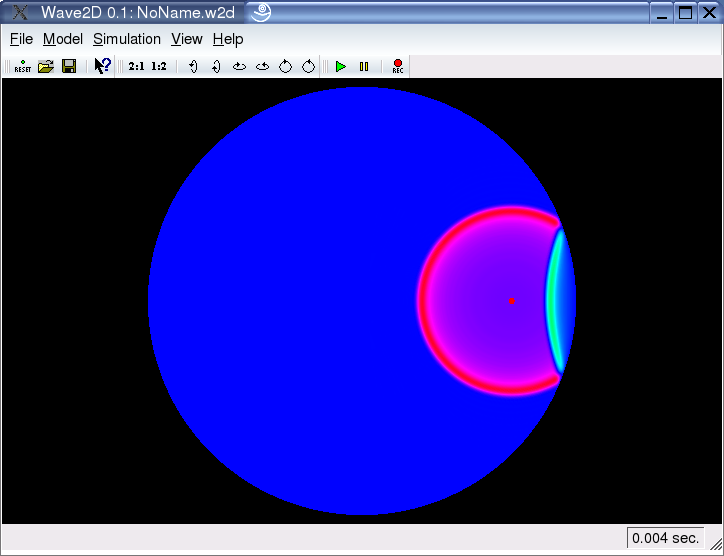This screenshot has width=724, height=556.
Task: Click the vertical-ellipse rotate icon with upward arrow
Action: (x=193, y=67)
